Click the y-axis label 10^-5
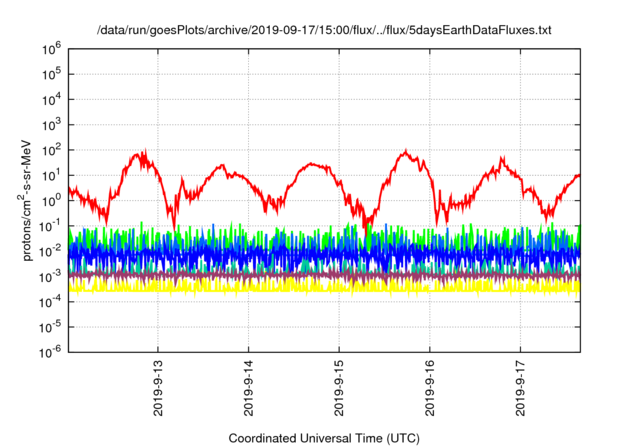Screen dimensions: 640x448 pyautogui.click(x=50, y=327)
